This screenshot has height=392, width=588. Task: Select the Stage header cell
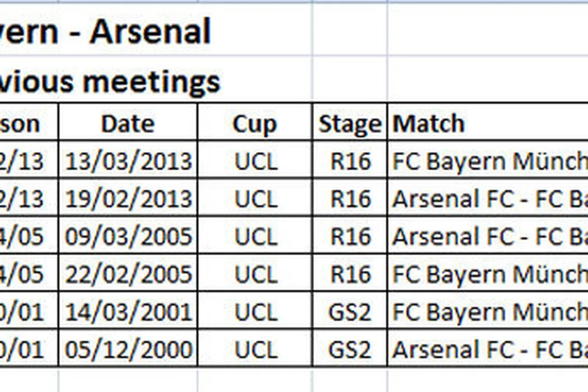click(349, 123)
